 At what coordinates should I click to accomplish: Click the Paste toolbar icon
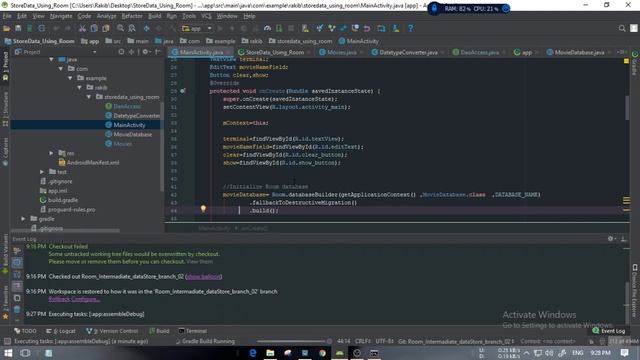coord(106,29)
